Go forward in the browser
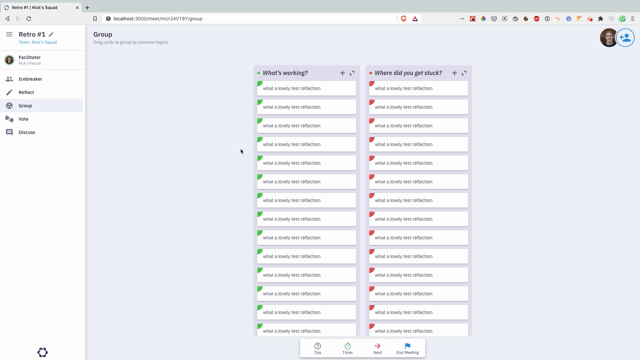640x360 pixels. [18, 19]
